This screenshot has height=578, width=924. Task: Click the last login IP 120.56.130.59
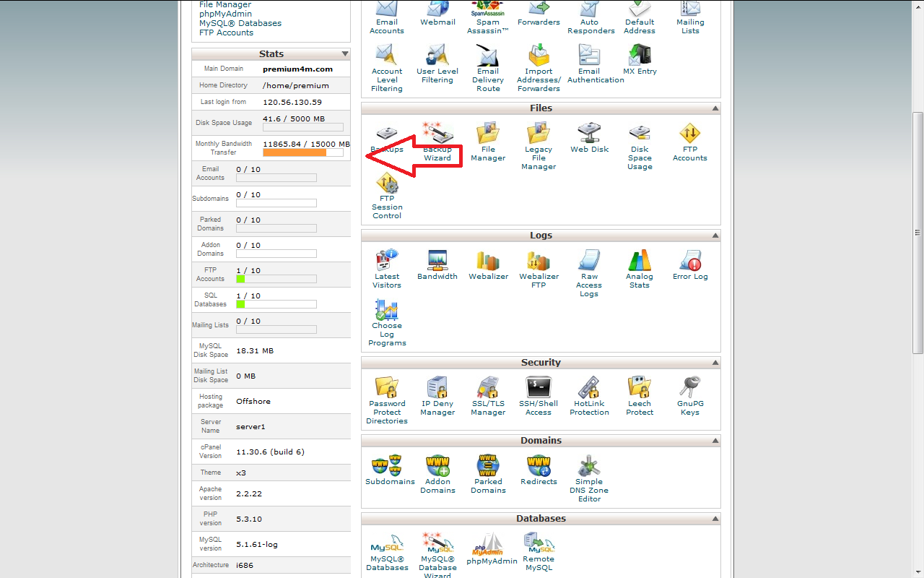tap(292, 103)
